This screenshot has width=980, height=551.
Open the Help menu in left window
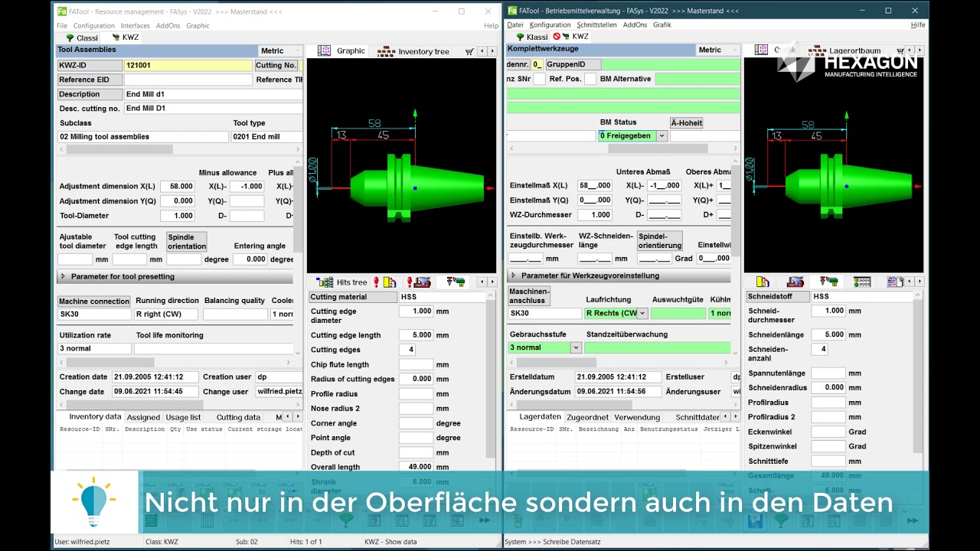tap(491, 25)
